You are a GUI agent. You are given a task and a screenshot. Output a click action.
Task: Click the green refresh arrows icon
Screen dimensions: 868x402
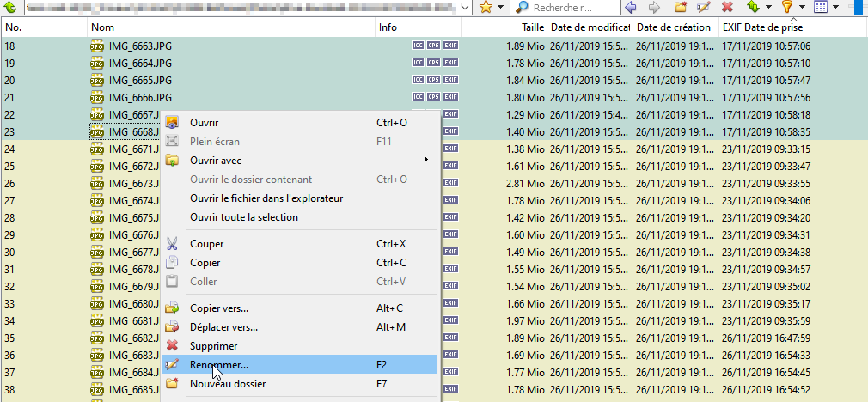point(753,8)
